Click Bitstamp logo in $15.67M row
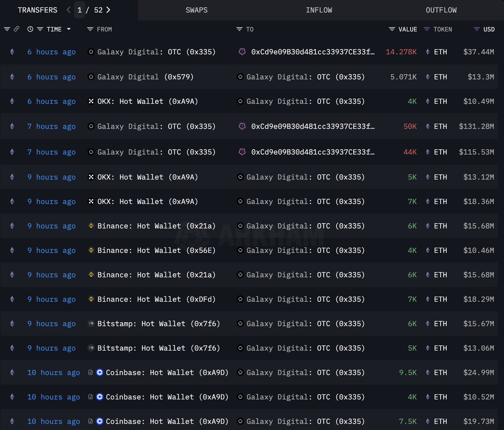Screen dimensions: 504x430 tap(91, 323)
